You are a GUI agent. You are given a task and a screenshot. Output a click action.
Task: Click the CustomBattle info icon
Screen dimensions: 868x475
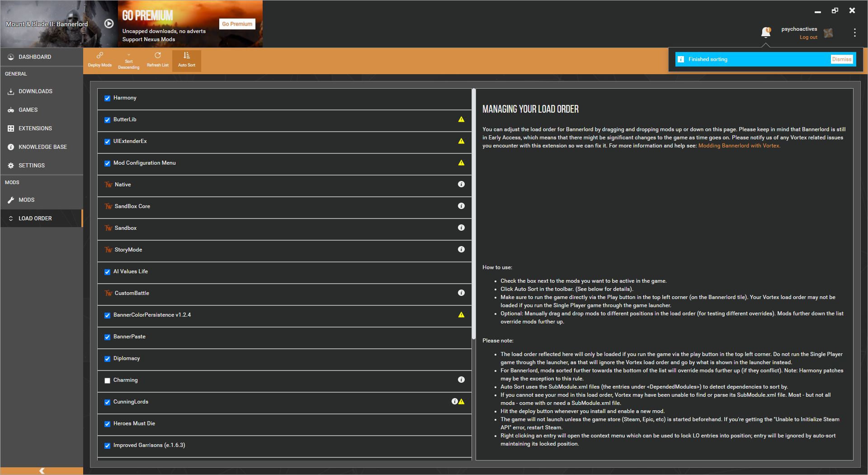coord(461,293)
